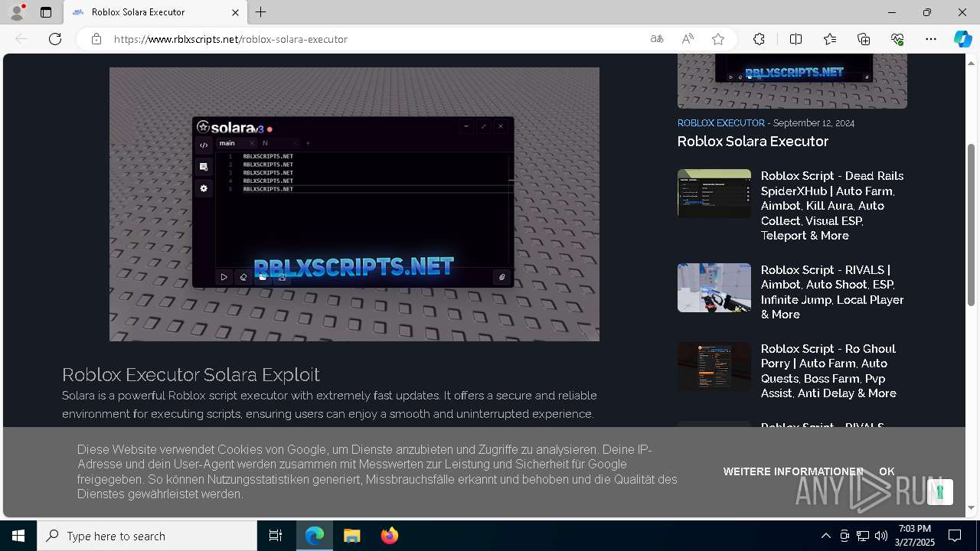Open Microsoft Edge from the taskbar
The width and height of the screenshot is (980, 551).
tap(315, 536)
